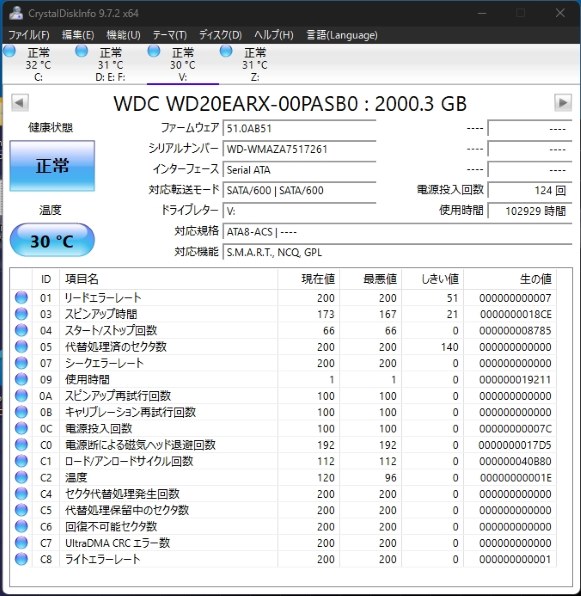Select the Z: drive tab at 31 °C

pyautogui.click(x=255, y=64)
